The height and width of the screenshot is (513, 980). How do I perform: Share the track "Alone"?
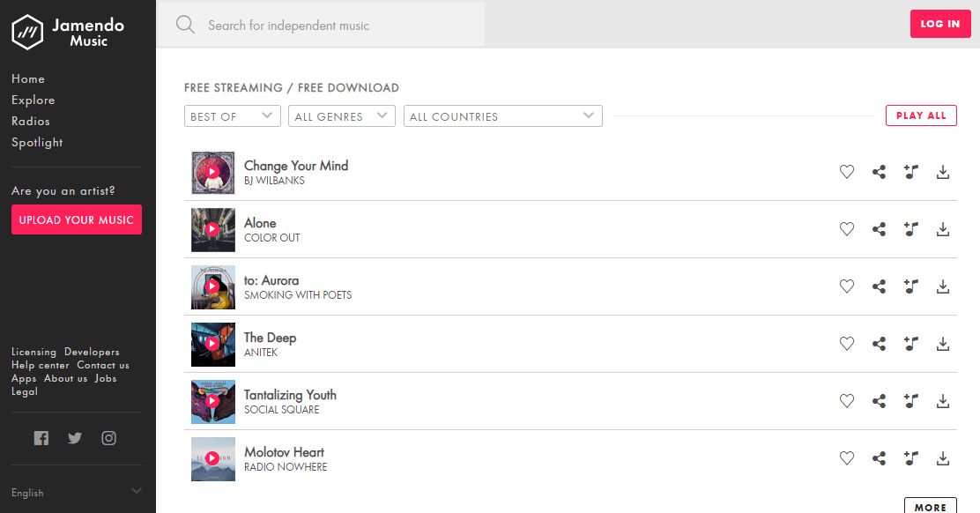pyautogui.click(x=879, y=229)
